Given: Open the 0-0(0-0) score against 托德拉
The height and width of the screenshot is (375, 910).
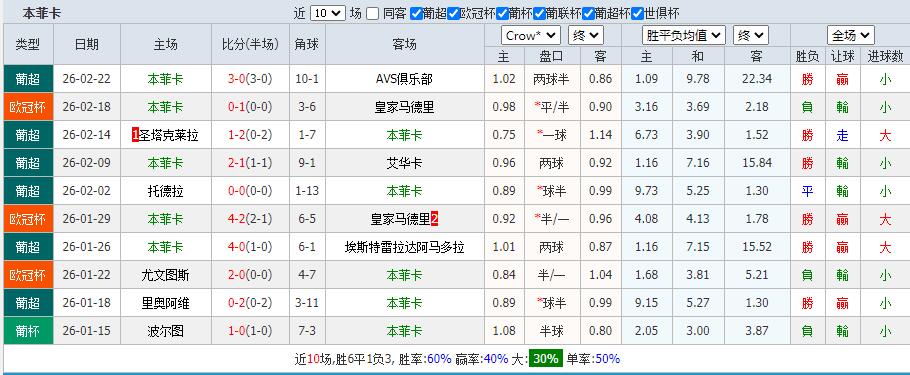Looking at the screenshot, I should [x=250, y=191].
